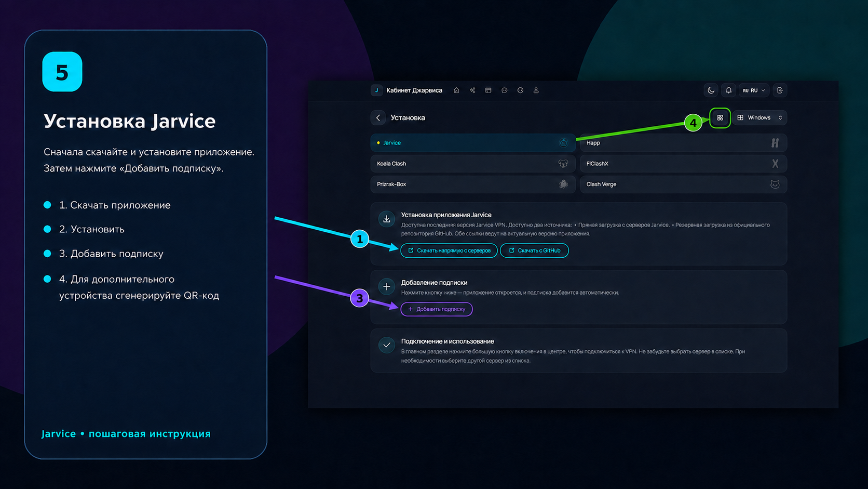Click the Добавление подписки heading

pos(435,283)
